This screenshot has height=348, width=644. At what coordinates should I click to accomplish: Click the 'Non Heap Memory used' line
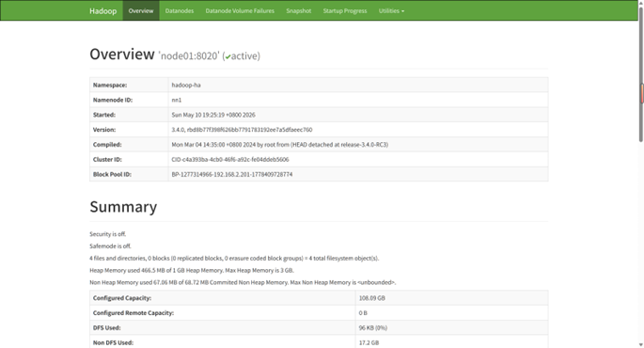click(243, 282)
